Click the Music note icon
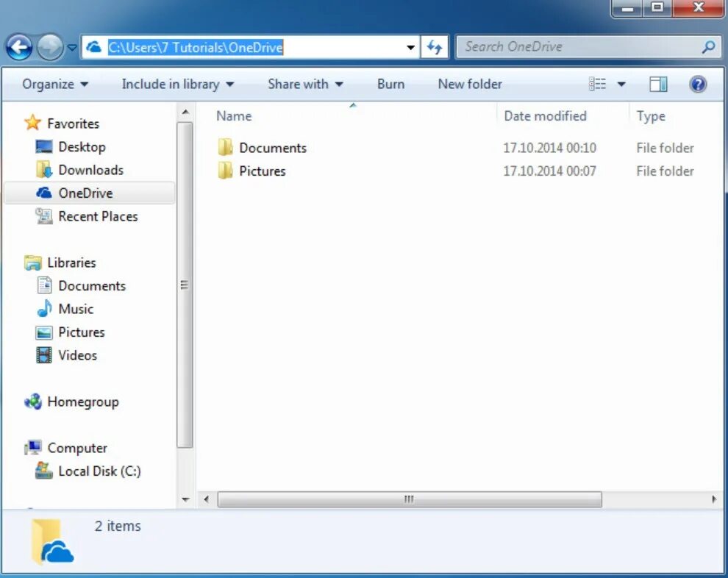The height and width of the screenshot is (578, 728). coord(44,308)
